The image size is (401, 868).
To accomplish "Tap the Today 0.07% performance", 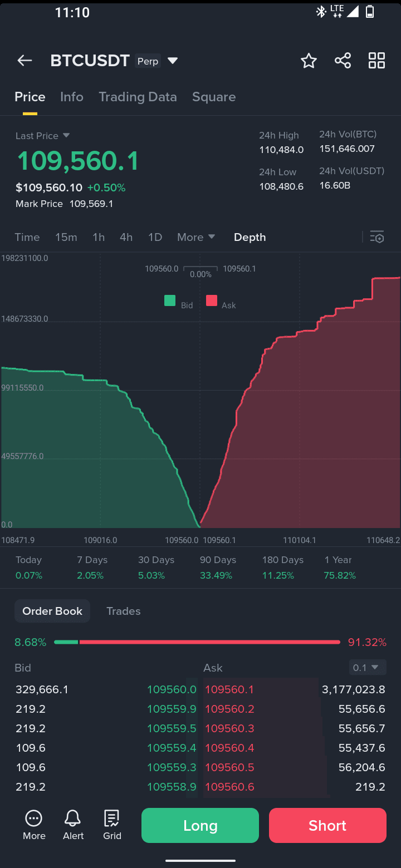I will (29, 568).
